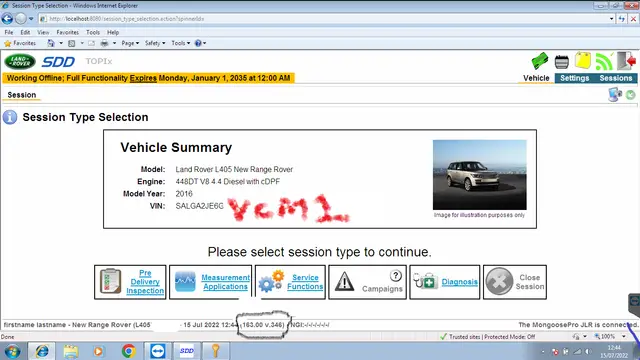Click the printer icon in SDD header
This screenshot has height=360, width=640.
pyautogui.click(x=562, y=62)
